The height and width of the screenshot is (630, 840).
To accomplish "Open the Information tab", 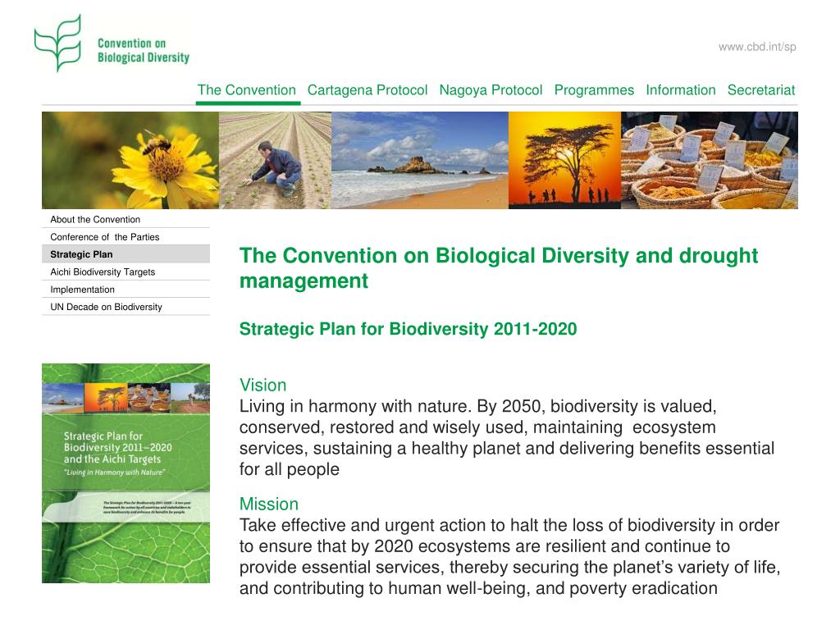I will [x=680, y=90].
